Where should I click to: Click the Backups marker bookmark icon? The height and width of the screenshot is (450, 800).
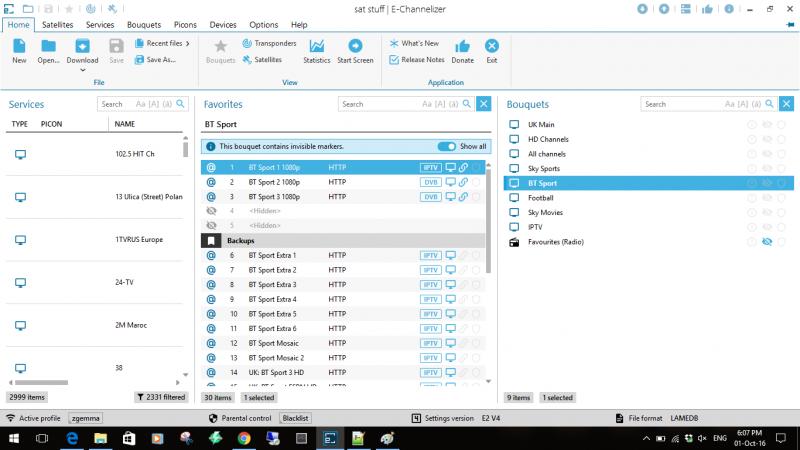pyautogui.click(x=211, y=240)
